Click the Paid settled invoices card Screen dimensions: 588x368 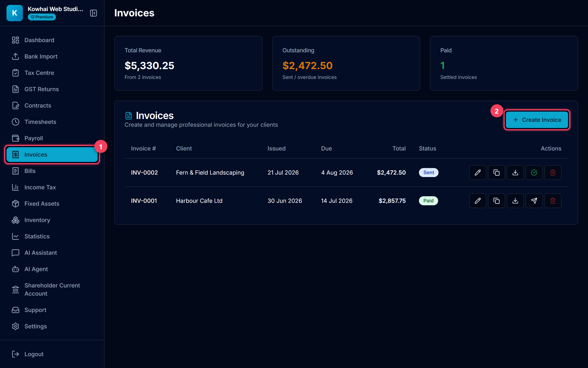click(504, 63)
